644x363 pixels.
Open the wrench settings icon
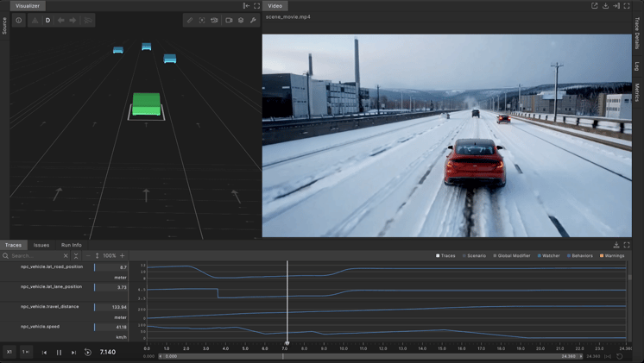click(x=253, y=20)
